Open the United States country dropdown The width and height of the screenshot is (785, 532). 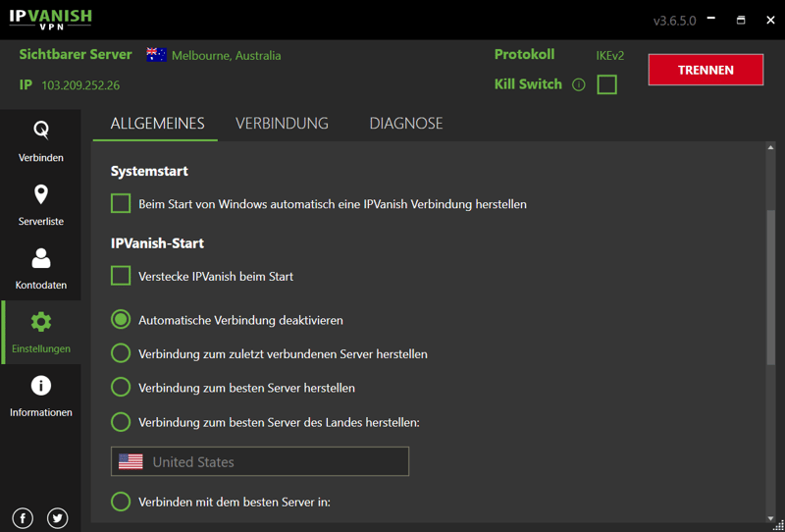point(260,461)
